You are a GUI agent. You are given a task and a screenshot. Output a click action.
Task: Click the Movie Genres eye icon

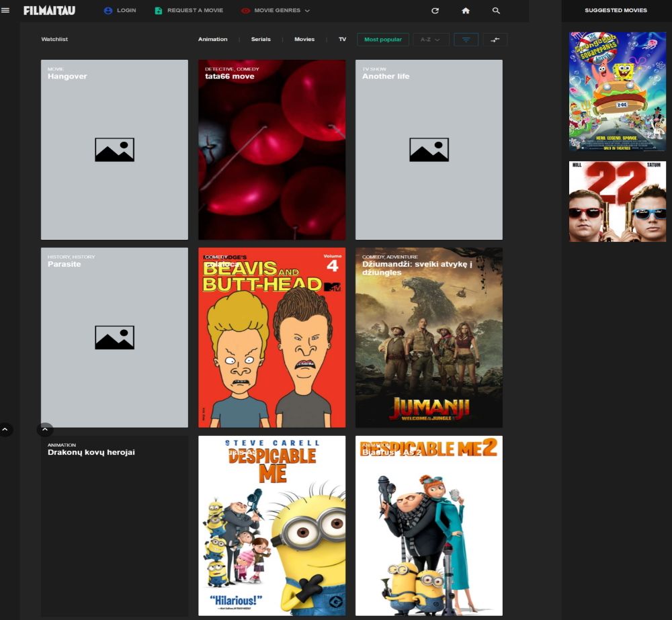pos(245,10)
